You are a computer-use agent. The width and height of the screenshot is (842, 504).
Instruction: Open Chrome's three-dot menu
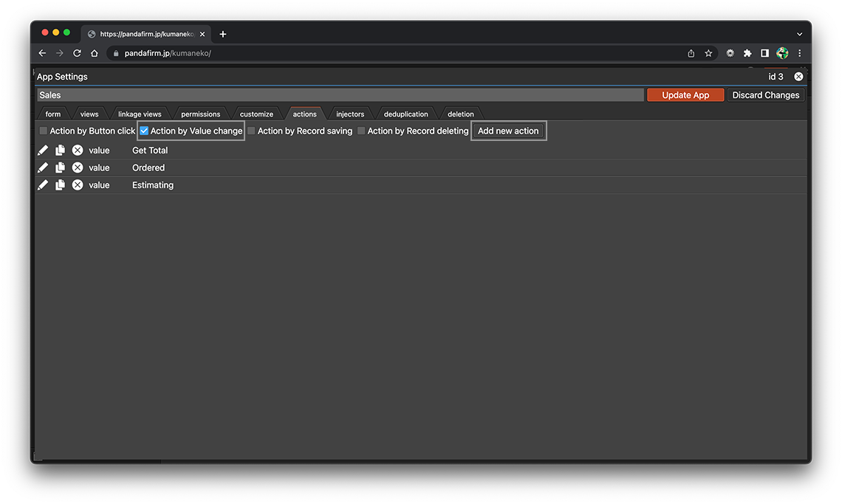pyautogui.click(x=799, y=52)
